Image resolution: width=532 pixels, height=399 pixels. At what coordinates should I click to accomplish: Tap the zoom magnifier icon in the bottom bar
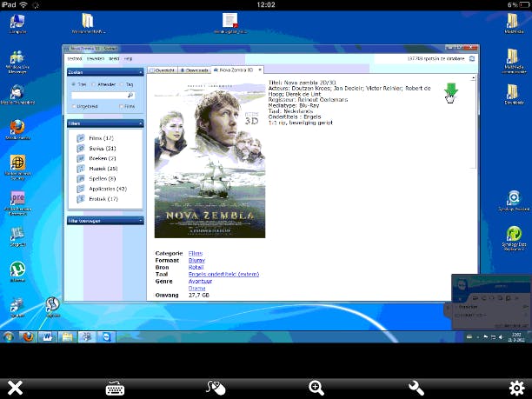click(316, 388)
